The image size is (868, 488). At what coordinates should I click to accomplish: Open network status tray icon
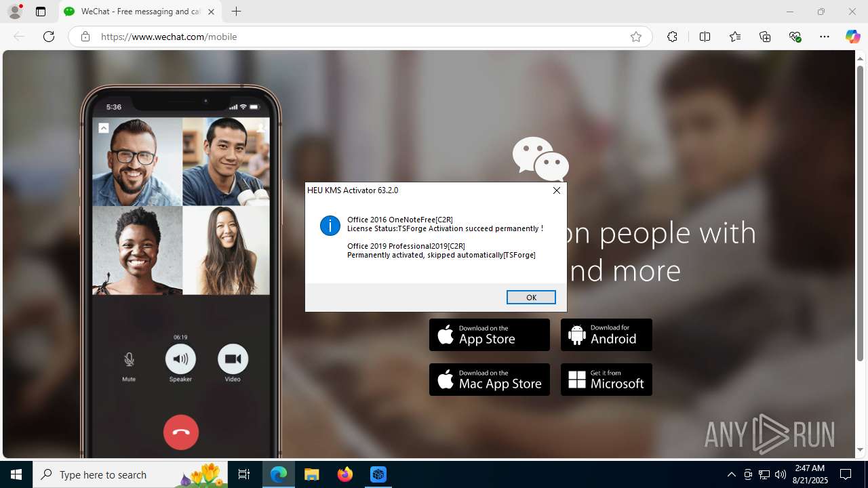(x=764, y=474)
